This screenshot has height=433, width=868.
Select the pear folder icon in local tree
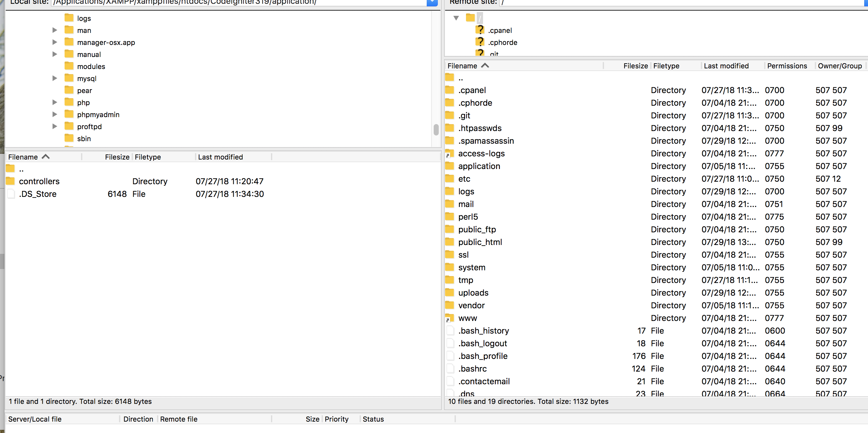pos(69,90)
